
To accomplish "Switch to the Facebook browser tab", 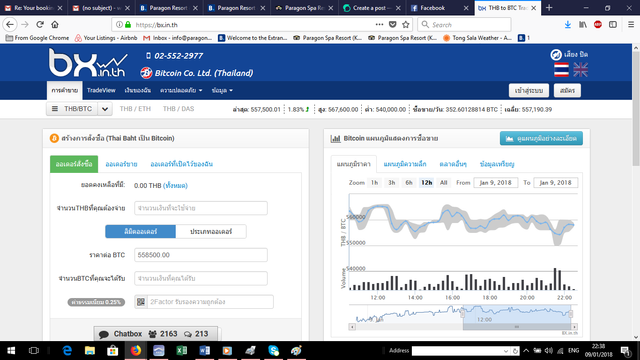I will (x=440, y=8).
